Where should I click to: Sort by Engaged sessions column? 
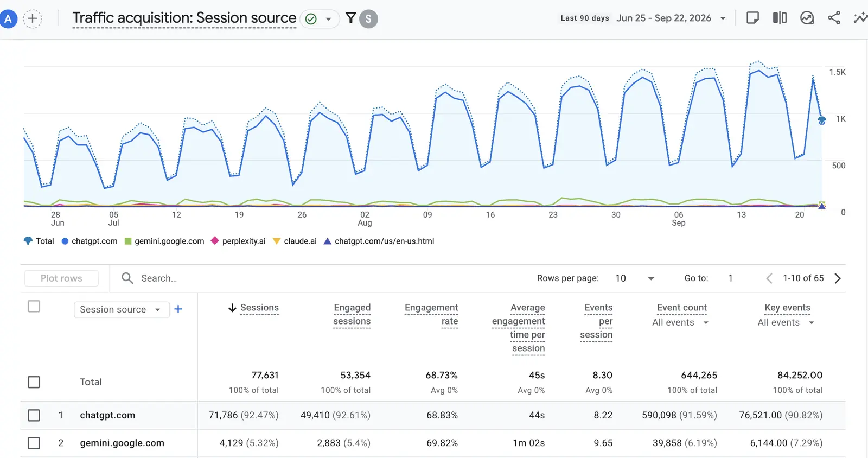[352, 314]
